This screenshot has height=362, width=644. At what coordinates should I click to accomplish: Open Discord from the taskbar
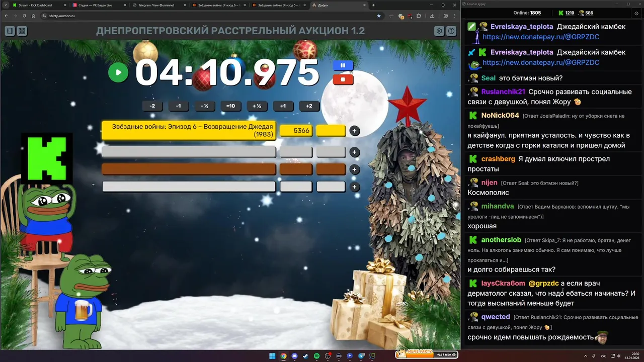pyautogui.click(x=294, y=356)
